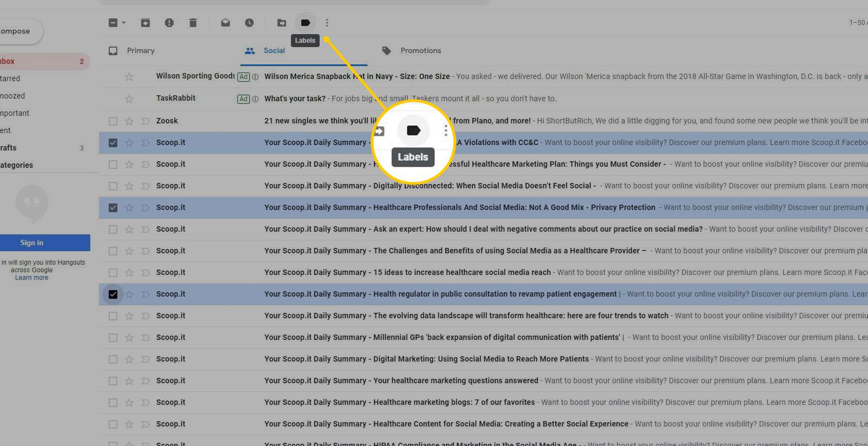The image size is (868, 446).
Task: Check the Millennial GPs email checkbox
Action: coord(113,338)
